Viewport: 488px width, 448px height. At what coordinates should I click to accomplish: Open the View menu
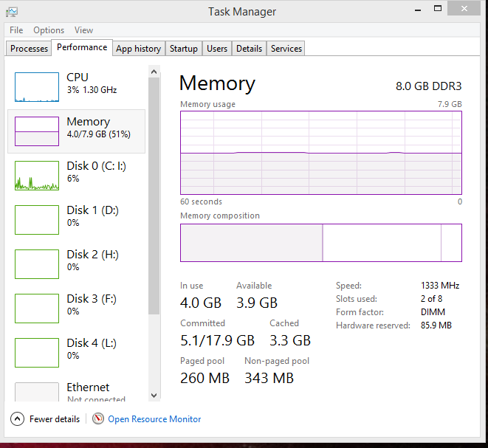point(83,30)
